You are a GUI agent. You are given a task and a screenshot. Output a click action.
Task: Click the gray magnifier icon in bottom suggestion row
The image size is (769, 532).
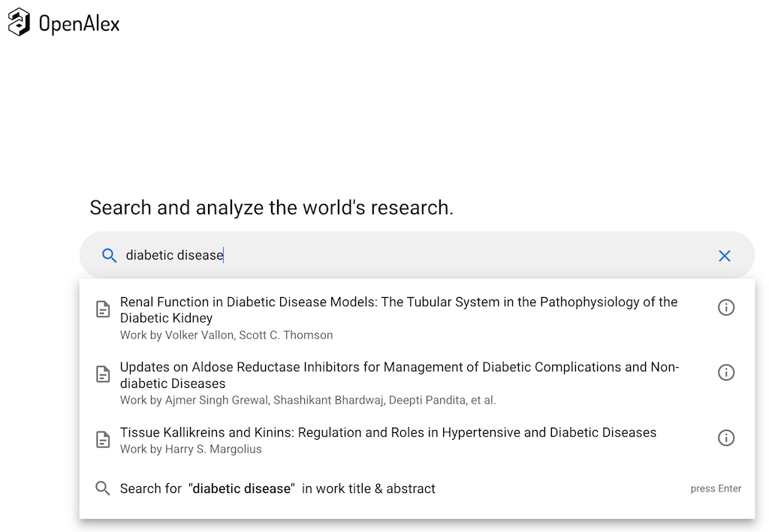103,488
